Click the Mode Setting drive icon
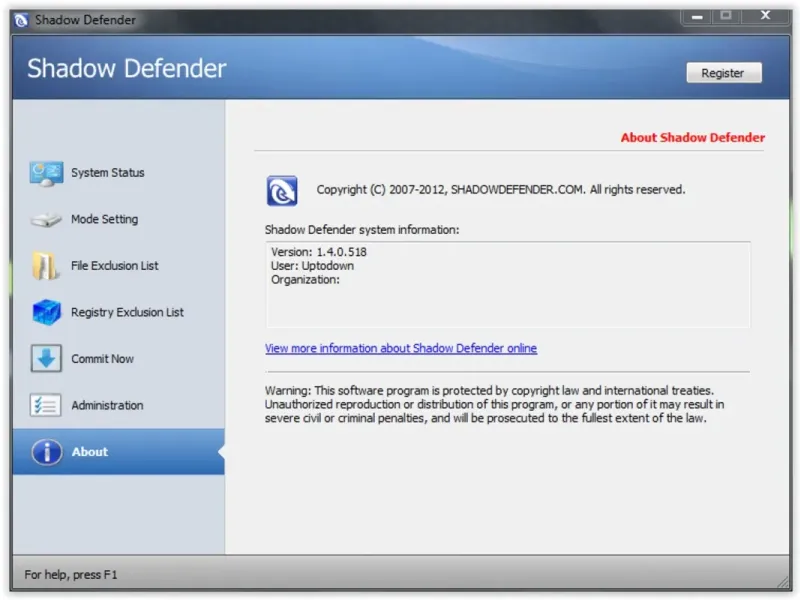Image resolution: width=800 pixels, height=600 pixels. pyautogui.click(x=46, y=219)
